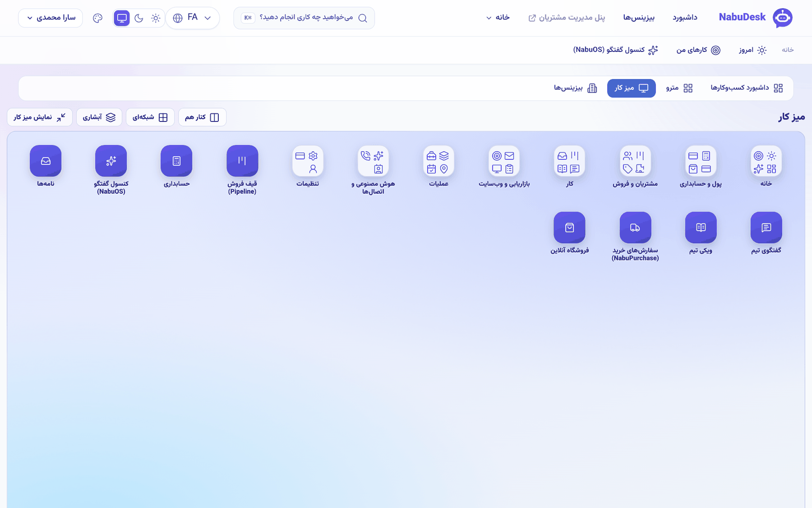The height and width of the screenshot is (508, 812).
Task: Switch to light theme sun toggle
Action: click(x=156, y=18)
